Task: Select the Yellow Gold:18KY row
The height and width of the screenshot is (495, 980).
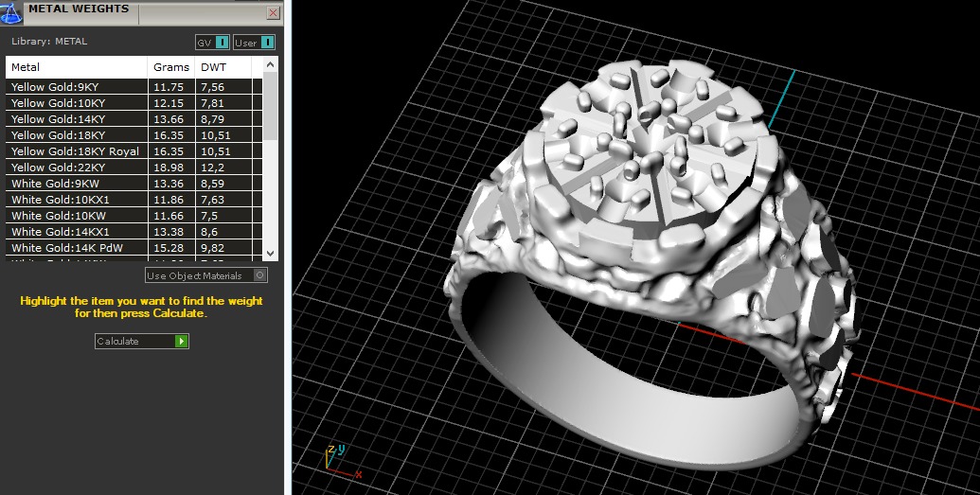Action: [134, 135]
